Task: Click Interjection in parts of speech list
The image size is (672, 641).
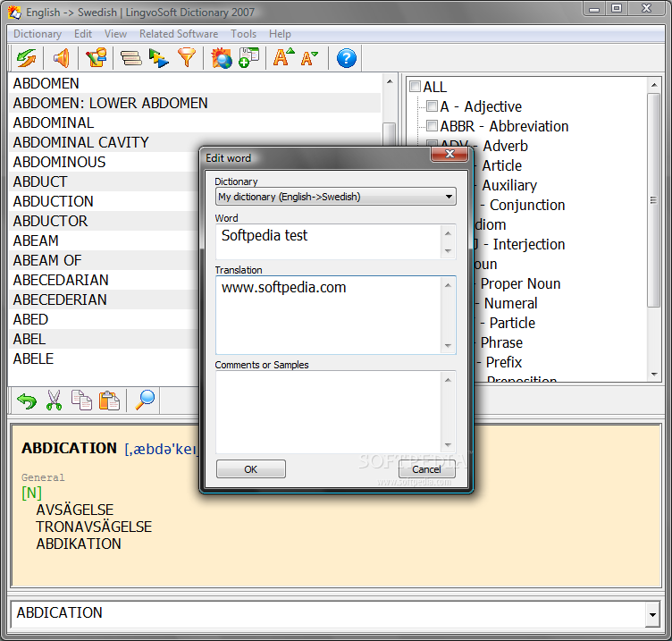Action: 529,244
